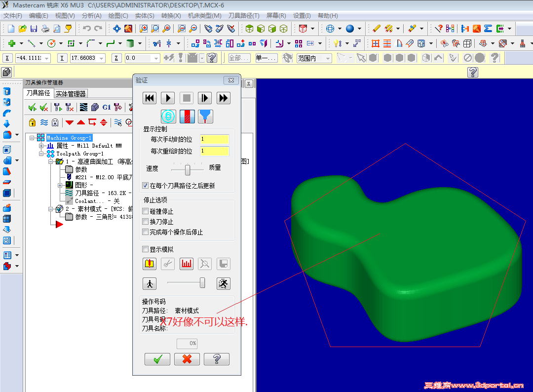Start verification with the play button
Screen dimensions: 533x392
click(168, 98)
